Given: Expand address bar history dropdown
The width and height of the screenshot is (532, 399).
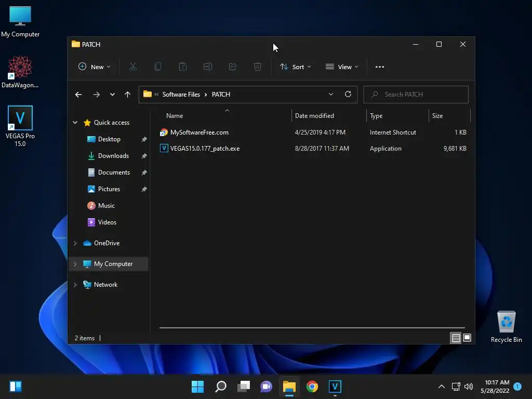Looking at the screenshot, I should [x=331, y=95].
